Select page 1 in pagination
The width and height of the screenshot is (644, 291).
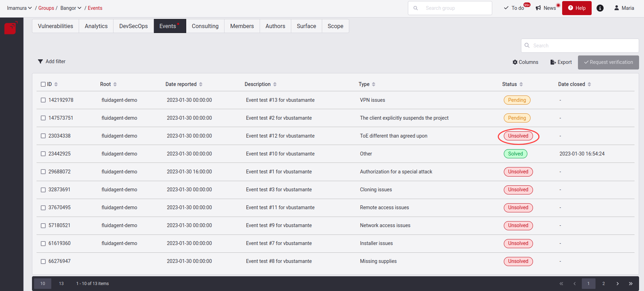pyautogui.click(x=588, y=284)
